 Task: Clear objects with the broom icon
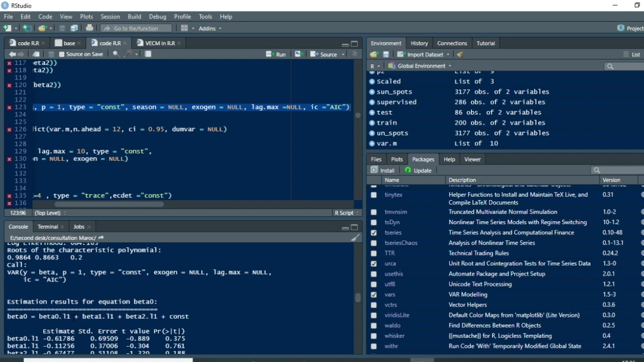click(x=459, y=54)
